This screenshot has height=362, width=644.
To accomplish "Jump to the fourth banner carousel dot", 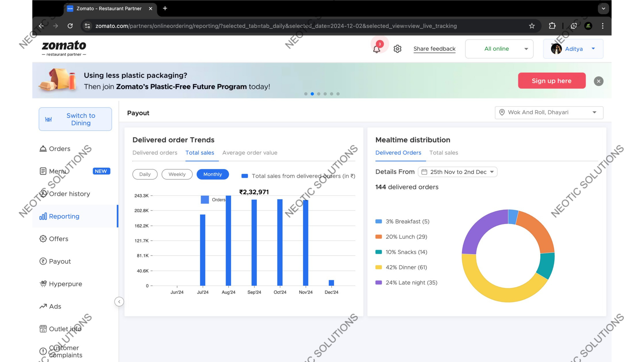I will pyautogui.click(x=325, y=94).
